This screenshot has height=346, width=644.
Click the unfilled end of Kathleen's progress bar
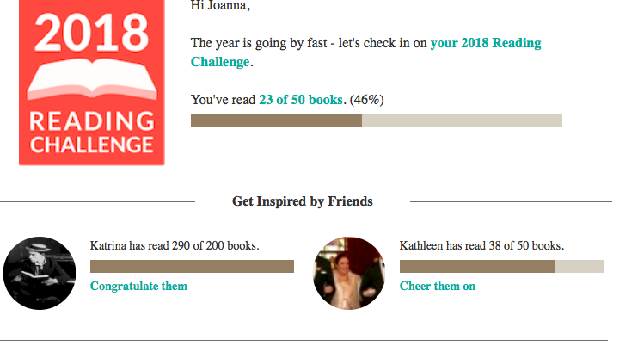(x=580, y=266)
